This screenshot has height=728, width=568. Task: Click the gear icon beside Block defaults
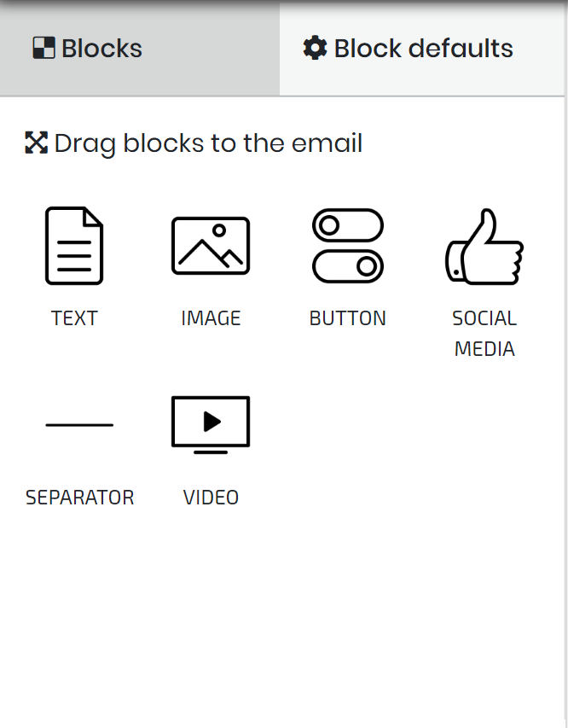315,48
